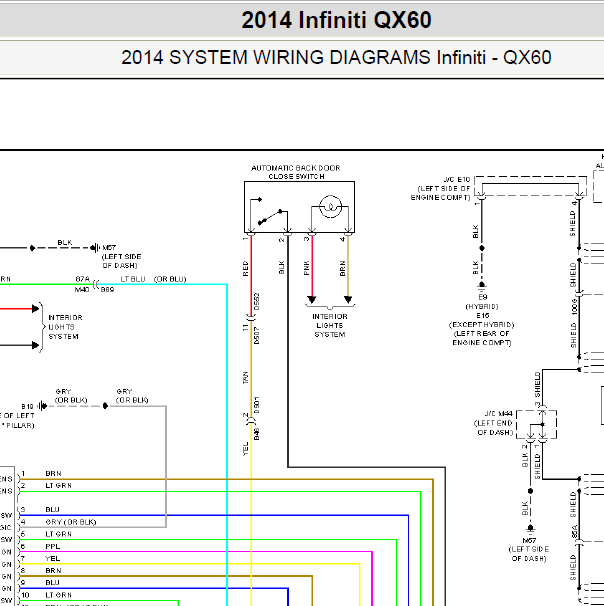
Task: Click the "AUTOMATIC BACK DOOR CLOSE SWITCH" label
Action: (x=296, y=172)
